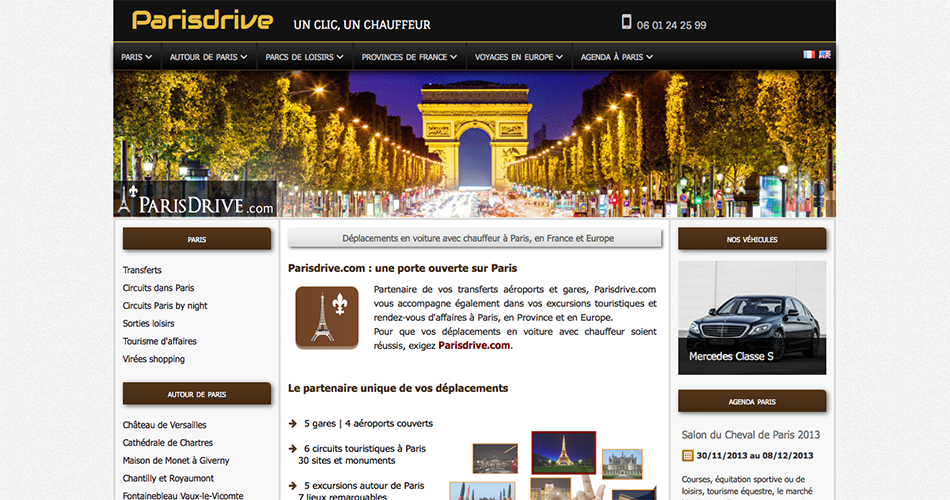Open the AGENDA À PARIS dropdown menu

[617, 57]
